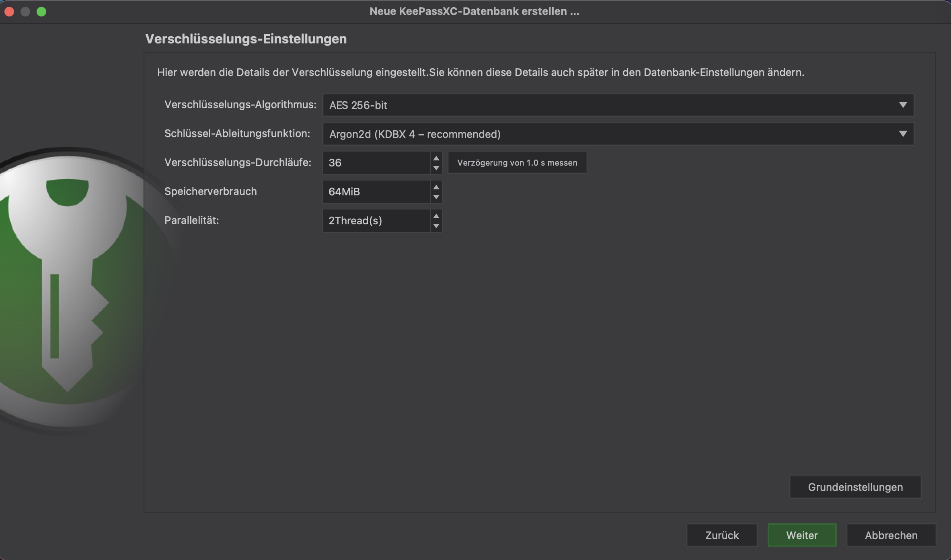Click the 2Thread(s) input field
This screenshot has width=951, height=560.
pyautogui.click(x=374, y=220)
